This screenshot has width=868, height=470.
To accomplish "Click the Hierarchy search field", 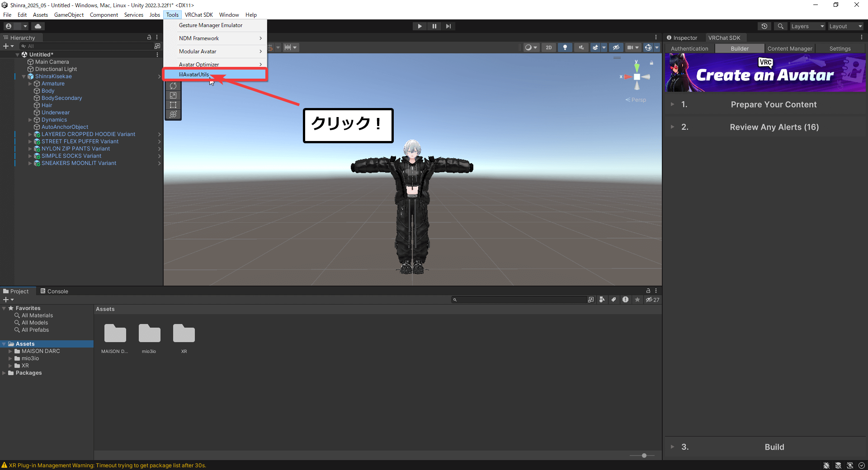I will (x=87, y=46).
